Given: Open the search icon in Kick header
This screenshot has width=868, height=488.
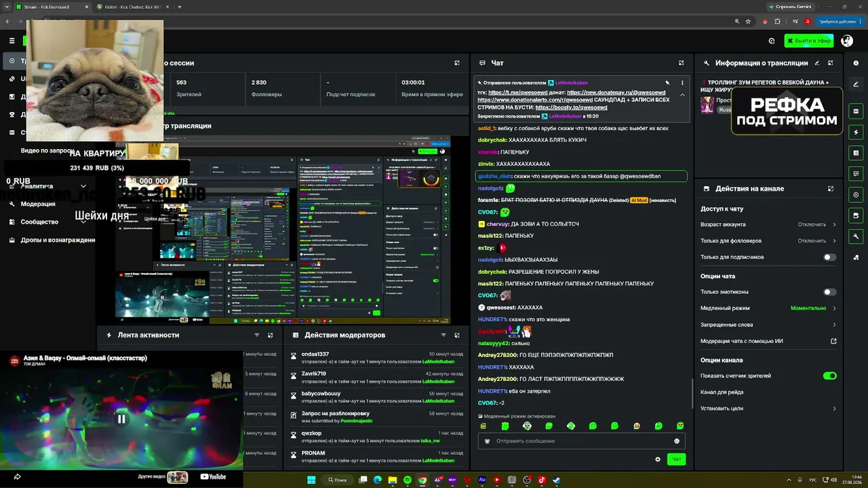Looking at the screenshot, I should coord(772,41).
